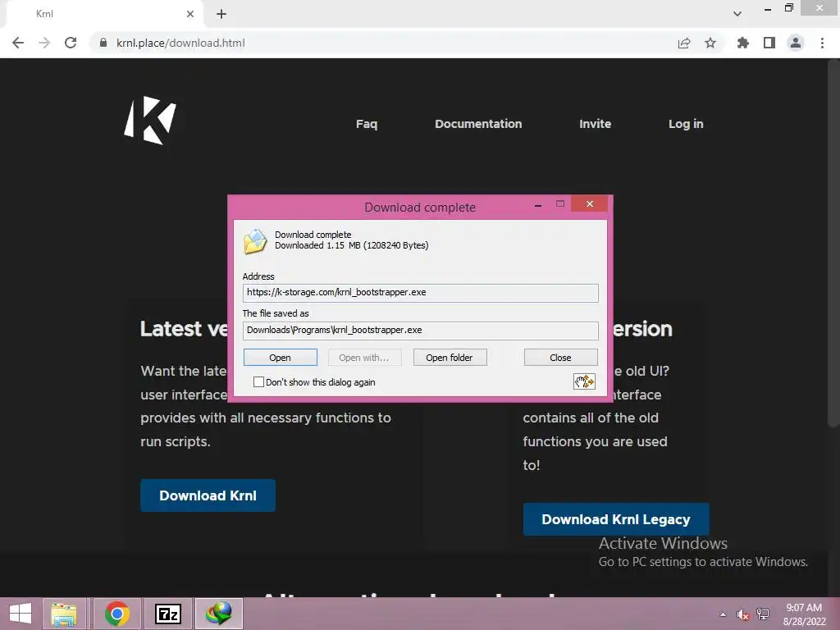Click the muted volume tray icon
Screen dimensions: 840x630
click(742, 614)
